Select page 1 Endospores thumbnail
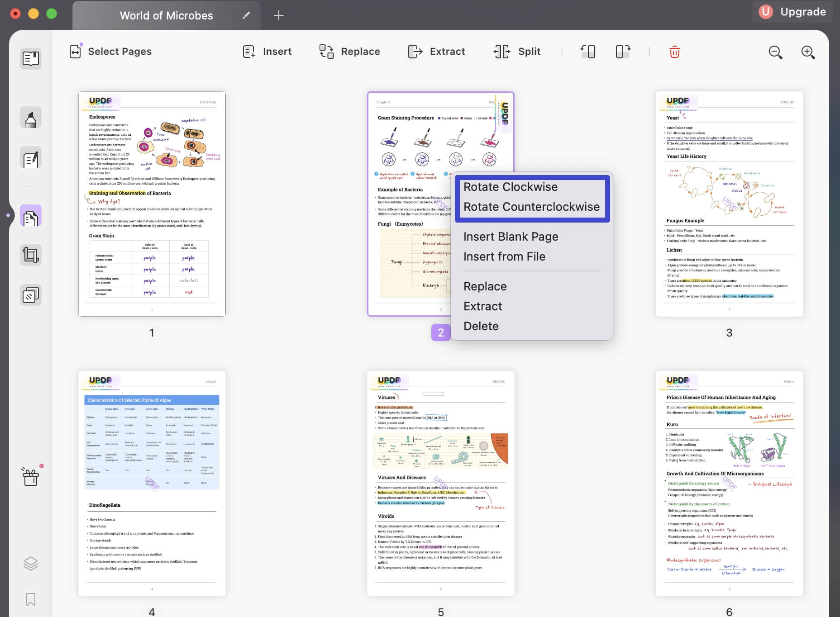 pos(152,204)
